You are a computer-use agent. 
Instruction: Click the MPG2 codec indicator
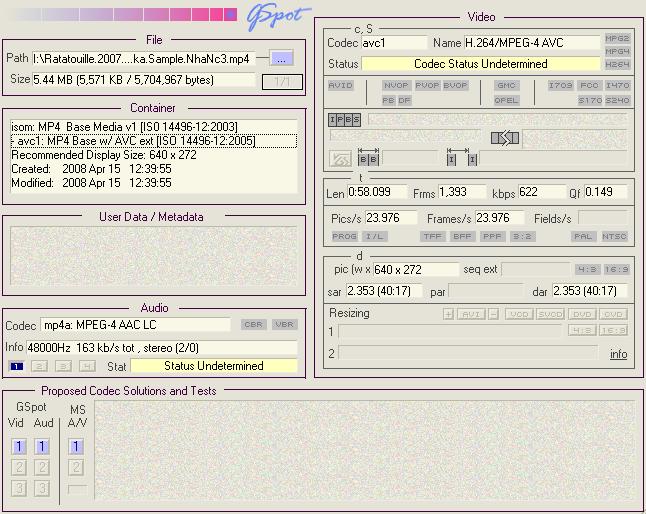coord(617,38)
